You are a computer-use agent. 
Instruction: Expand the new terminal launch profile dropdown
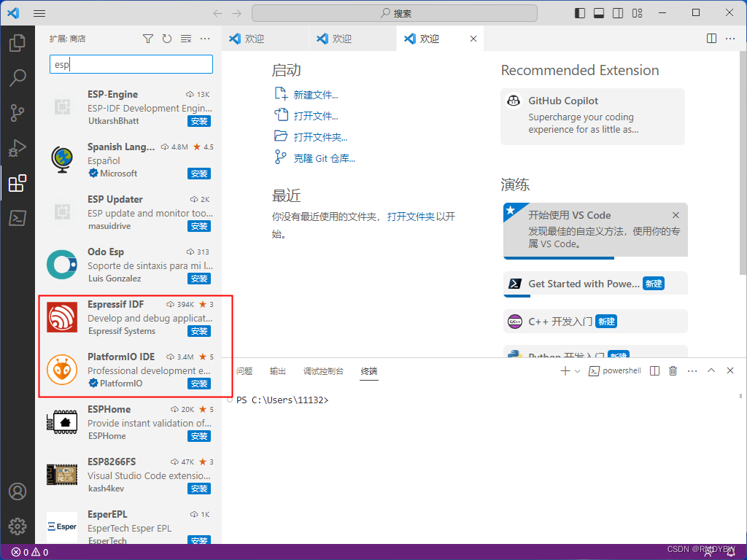[x=578, y=371]
